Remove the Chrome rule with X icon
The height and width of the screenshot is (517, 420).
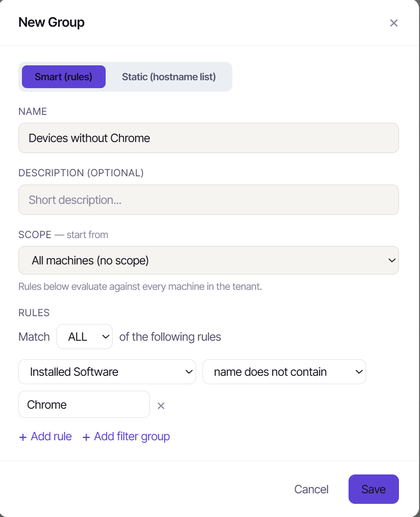(161, 406)
